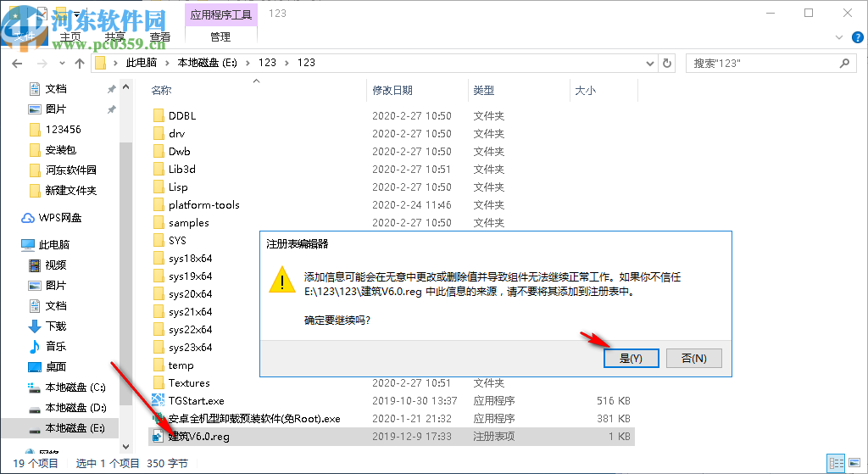Sort by the 类型 column header
This screenshot has height=474, width=868.
484,90
